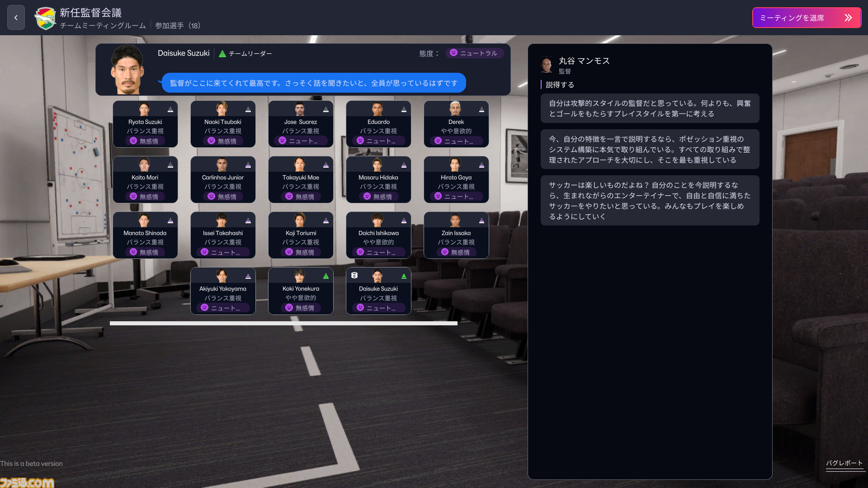This screenshot has width=868, height=488.
Task: Click the ニュートラル attitude badge
Action: pos(474,53)
